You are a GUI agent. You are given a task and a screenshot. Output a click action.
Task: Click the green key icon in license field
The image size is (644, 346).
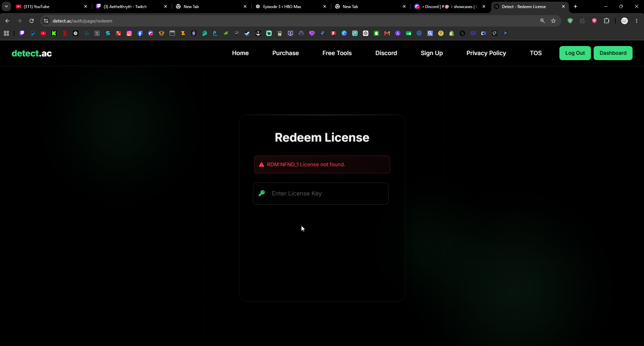pos(262,193)
